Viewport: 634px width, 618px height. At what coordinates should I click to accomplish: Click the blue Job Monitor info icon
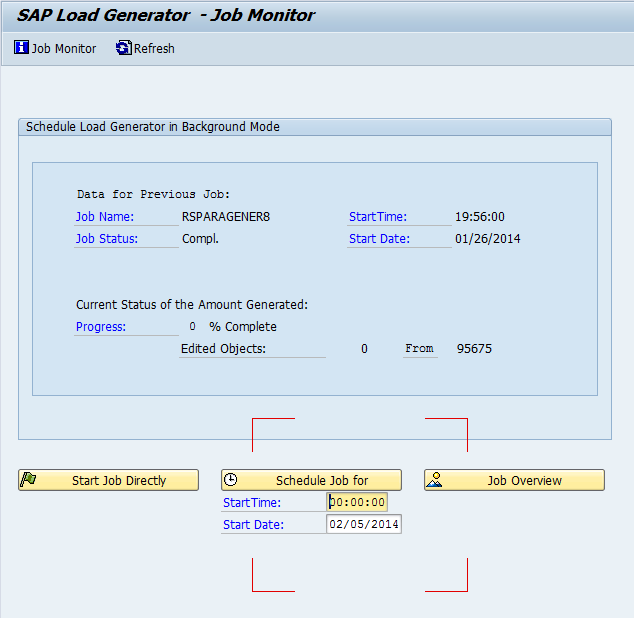(21, 47)
